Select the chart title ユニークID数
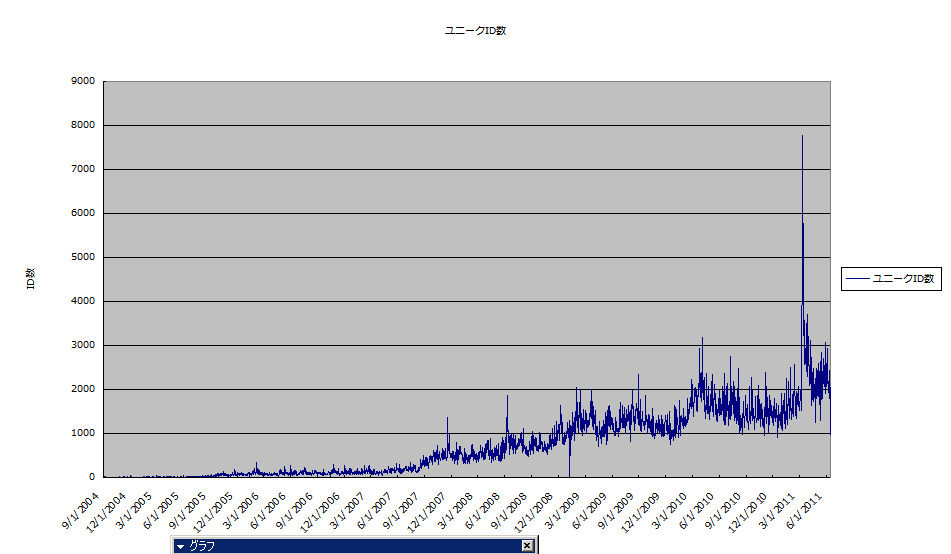 point(476,31)
